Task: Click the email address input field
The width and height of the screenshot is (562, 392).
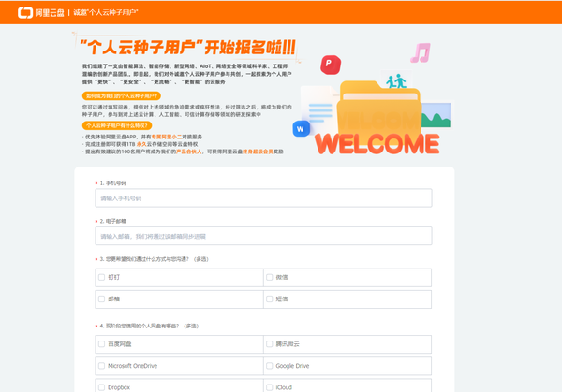Action: (x=263, y=236)
